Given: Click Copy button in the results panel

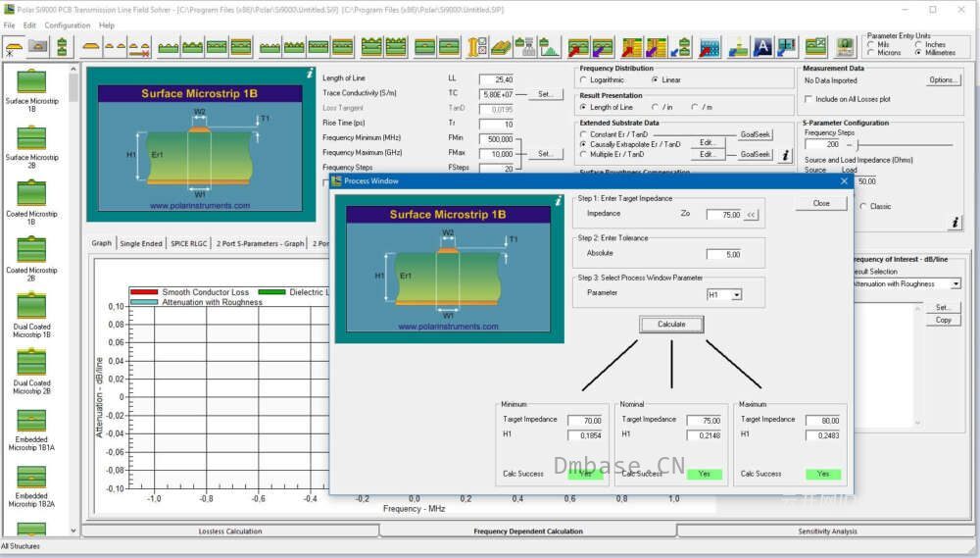Looking at the screenshot, I should [x=943, y=321].
